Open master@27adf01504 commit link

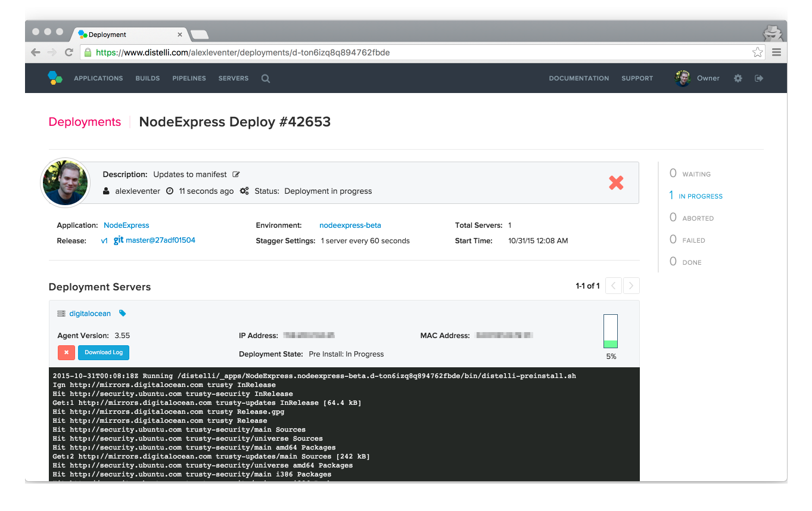coord(160,240)
